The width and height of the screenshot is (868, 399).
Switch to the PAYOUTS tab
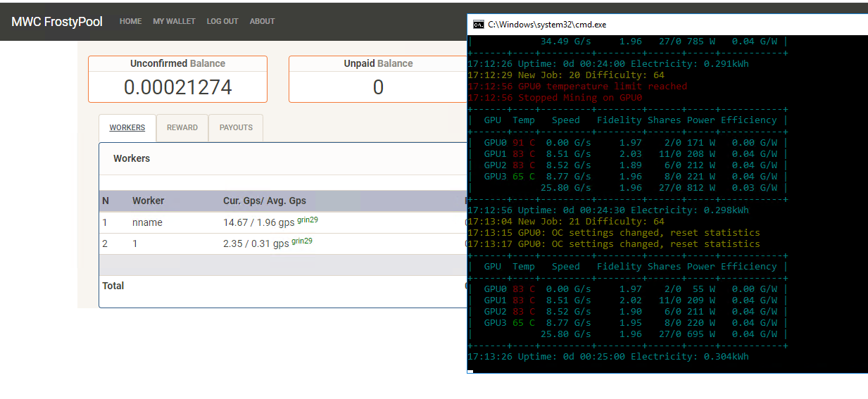tap(236, 128)
